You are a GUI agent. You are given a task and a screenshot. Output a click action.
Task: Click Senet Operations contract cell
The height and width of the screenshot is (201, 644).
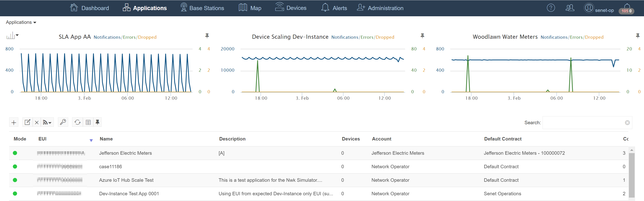[503, 194]
